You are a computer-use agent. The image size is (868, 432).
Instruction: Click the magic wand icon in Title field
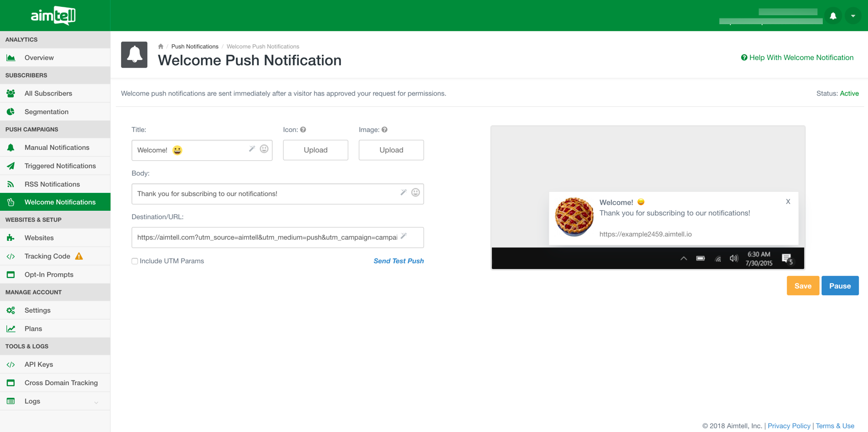[x=252, y=149]
